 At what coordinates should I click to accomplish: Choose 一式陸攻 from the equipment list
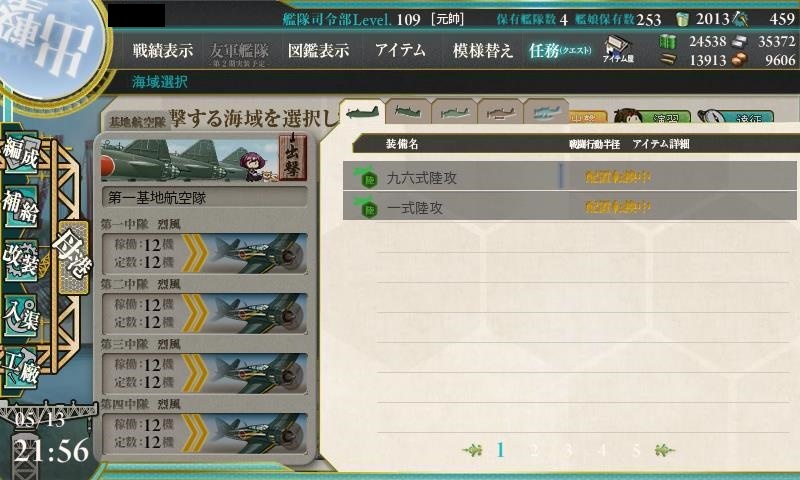569,207
